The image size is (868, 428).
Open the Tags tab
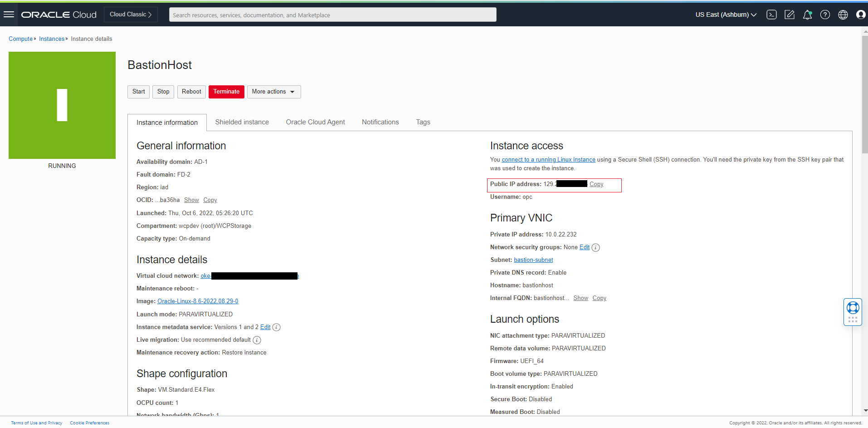pyautogui.click(x=423, y=122)
